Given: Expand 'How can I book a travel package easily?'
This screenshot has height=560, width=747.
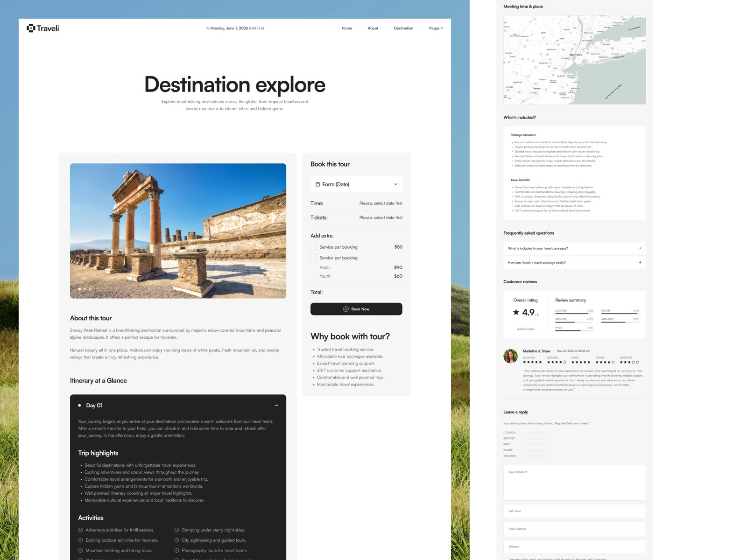Looking at the screenshot, I should 575,263.
